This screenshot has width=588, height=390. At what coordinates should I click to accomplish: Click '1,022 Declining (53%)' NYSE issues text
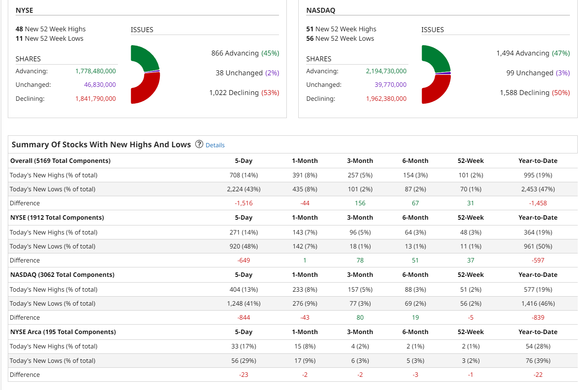point(244,93)
